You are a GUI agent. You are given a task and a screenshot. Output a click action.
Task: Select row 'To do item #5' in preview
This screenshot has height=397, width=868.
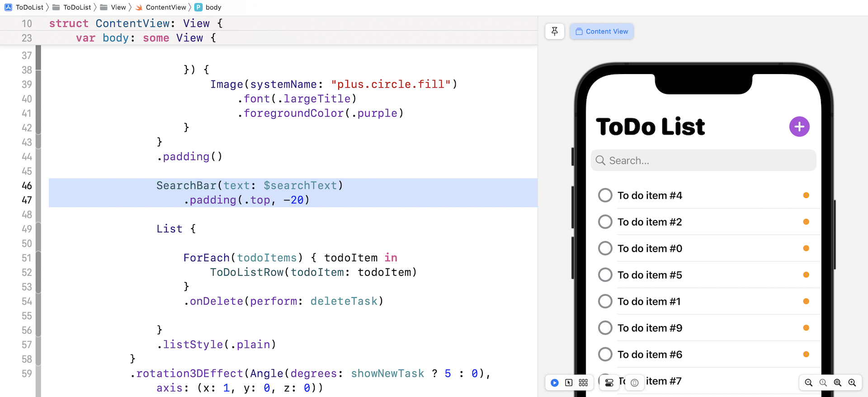[x=703, y=275]
